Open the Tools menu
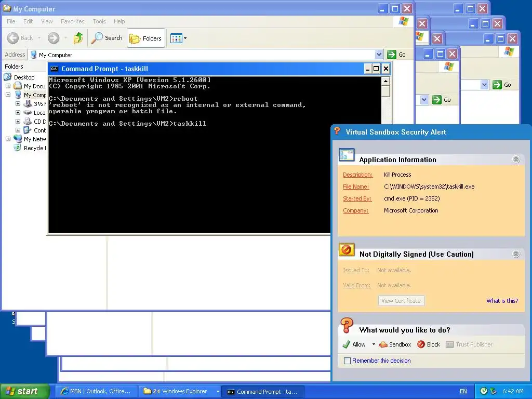 click(99, 21)
